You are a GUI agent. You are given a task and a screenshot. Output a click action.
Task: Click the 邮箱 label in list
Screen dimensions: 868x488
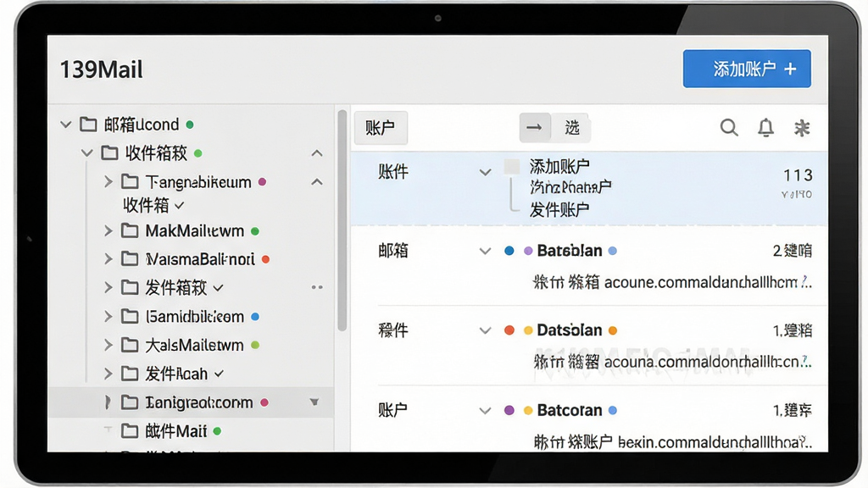pos(393,251)
